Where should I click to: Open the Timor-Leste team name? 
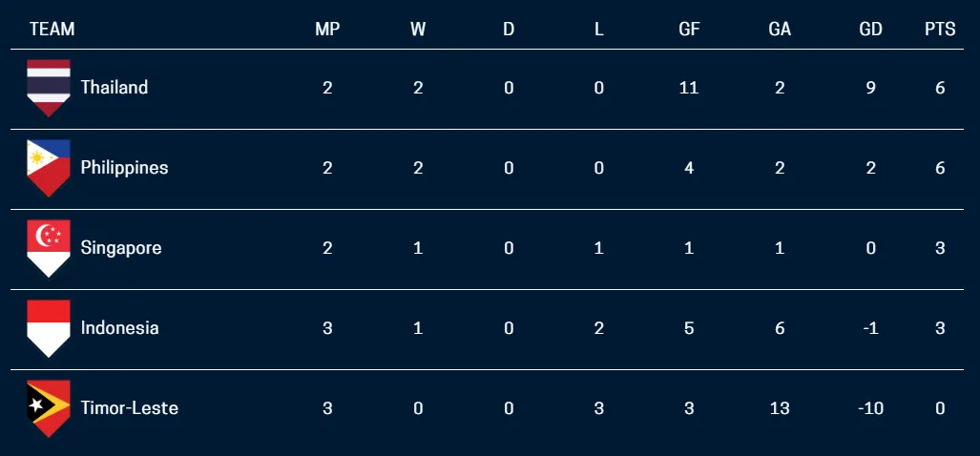point(130,408)
